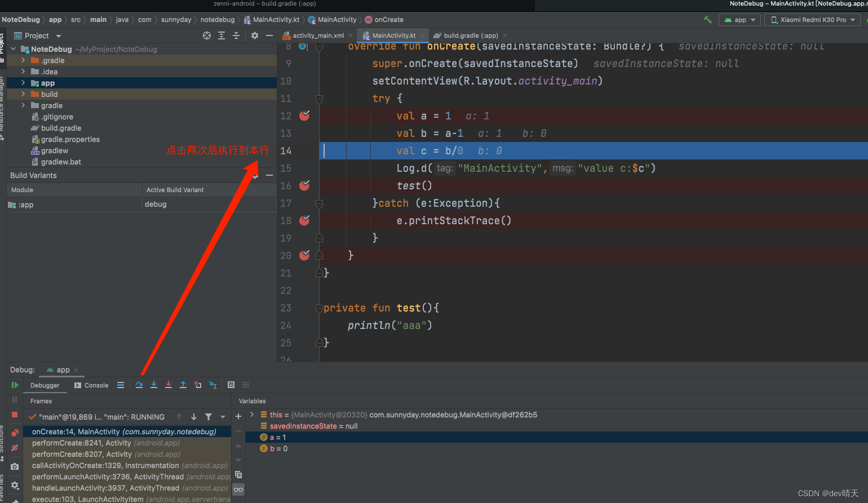Build project with hammer icon

coord(708,20)
